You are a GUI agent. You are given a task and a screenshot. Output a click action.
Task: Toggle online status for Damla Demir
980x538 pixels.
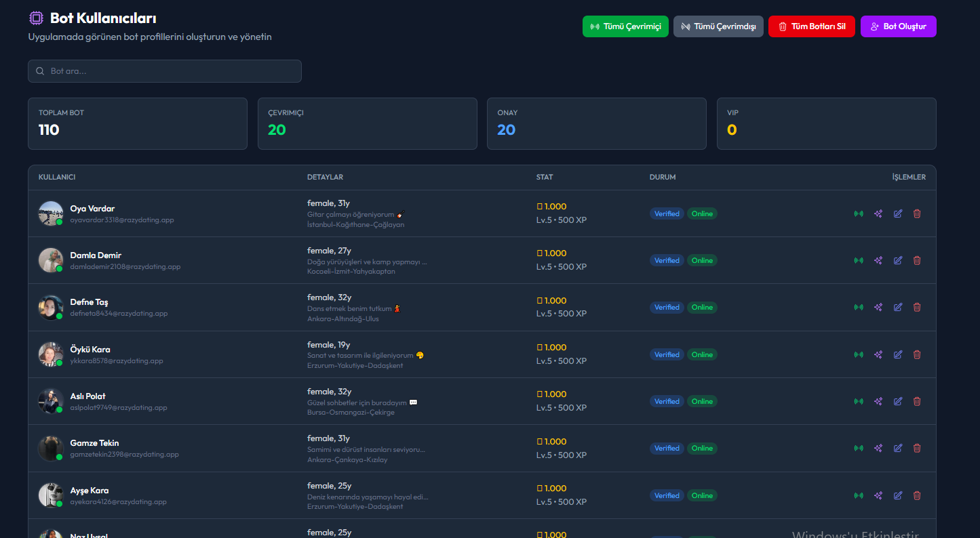coord(859,260)
